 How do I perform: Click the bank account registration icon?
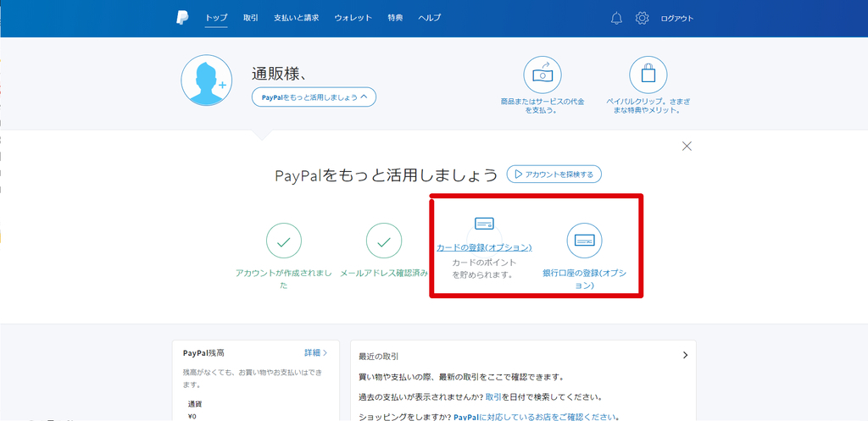tap(585, 241)
